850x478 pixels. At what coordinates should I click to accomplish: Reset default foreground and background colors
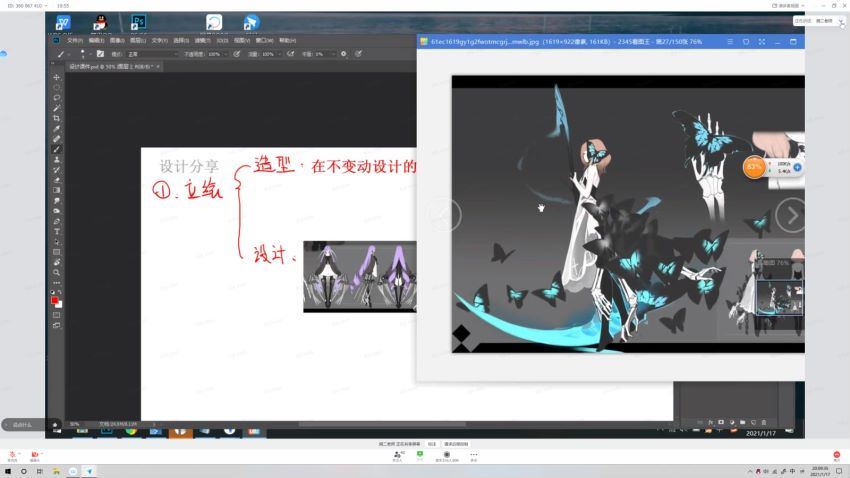click(53, 293)
